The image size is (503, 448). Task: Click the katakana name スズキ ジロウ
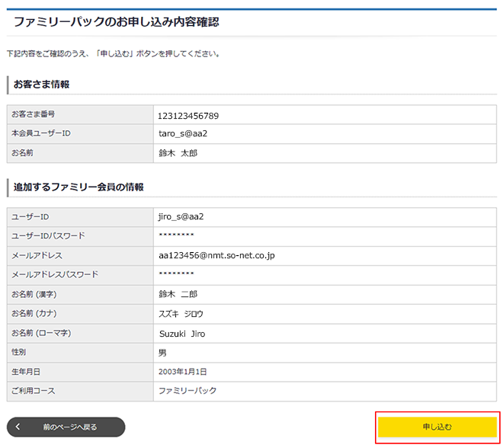tap(181, 314)
